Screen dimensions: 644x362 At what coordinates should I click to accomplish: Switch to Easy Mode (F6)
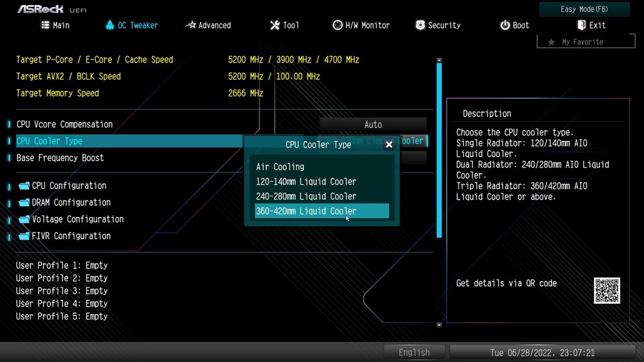point(584,9)
